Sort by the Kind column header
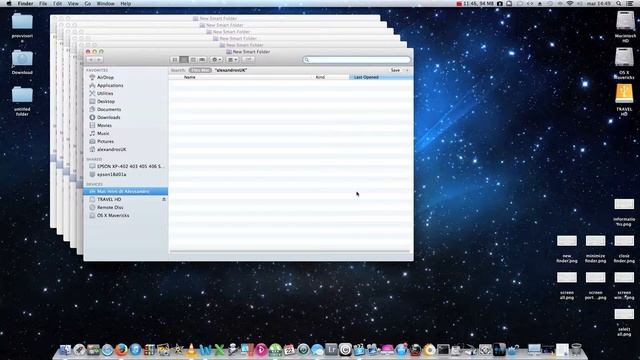The height and width of the screenshot is (360, 640). point(320,77)
